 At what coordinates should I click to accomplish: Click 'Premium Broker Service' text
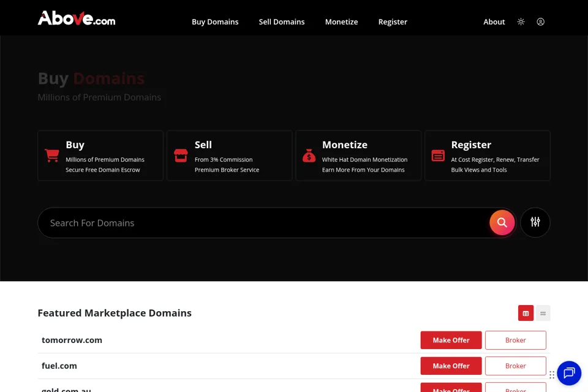(227, 170)
